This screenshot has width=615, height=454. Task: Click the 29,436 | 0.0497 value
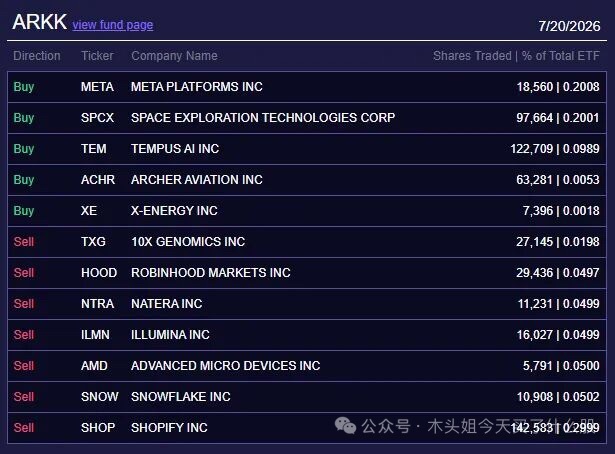tap(558, 272)
